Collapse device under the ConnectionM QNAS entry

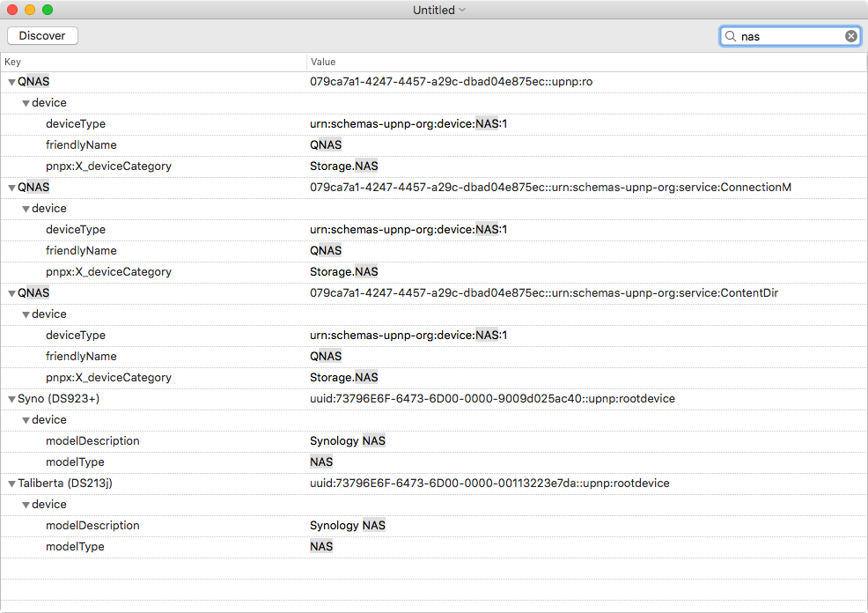pos(26,209)
